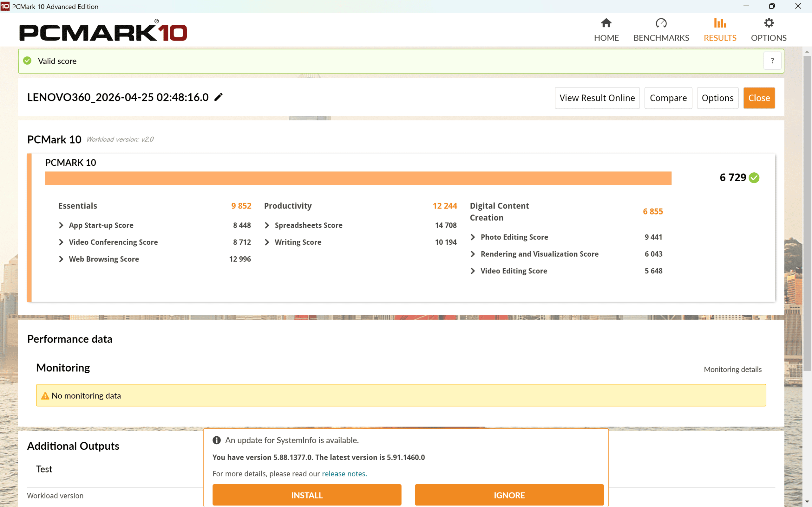Open the release notes link

click(343, 473)
